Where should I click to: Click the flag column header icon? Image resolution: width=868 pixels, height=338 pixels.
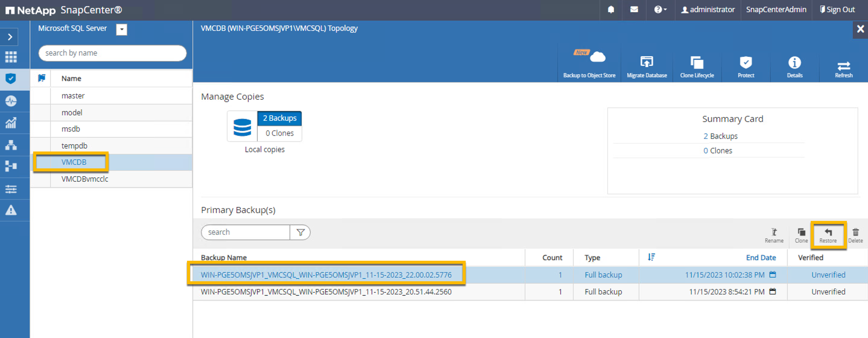point(42,78)
